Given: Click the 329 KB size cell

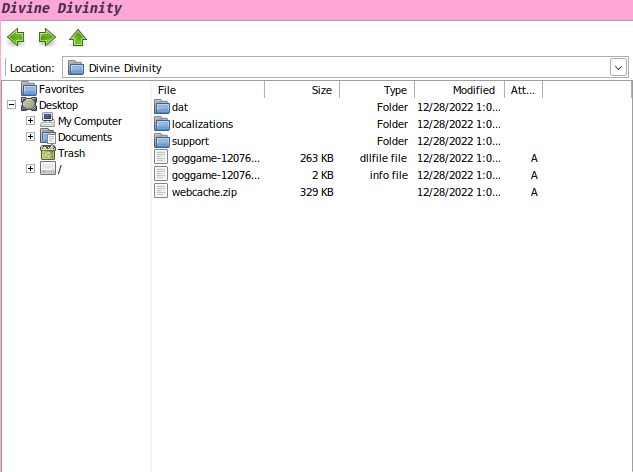Looking at the screenshot, I should pos(317,192).
